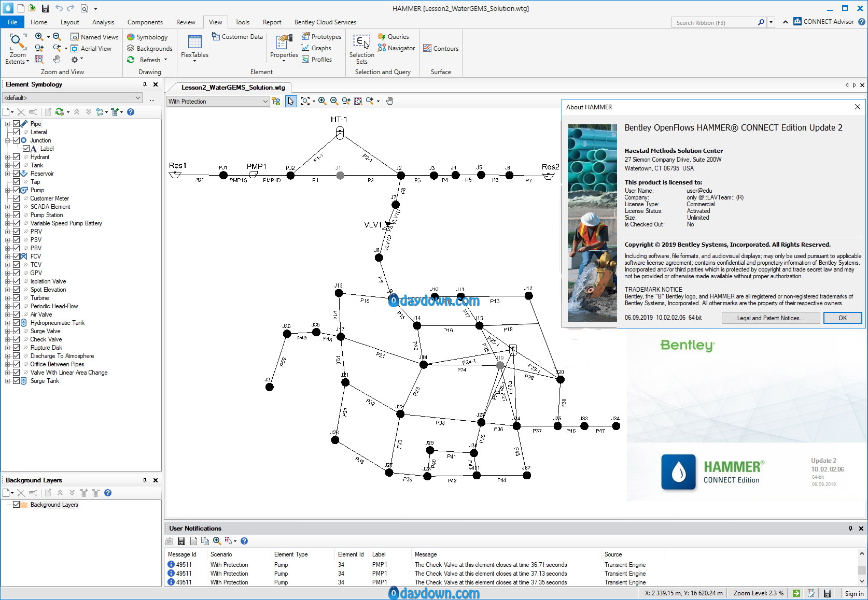The width and height of the screenshot is (868, 600).
Task: Click Refresh drawing icon
Action: 131,60
